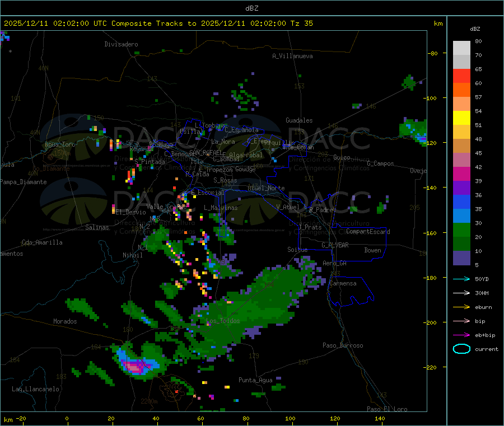The height and width of the screenshot is (426, 504).
Task: Click the 'Agua_Toro' map label
Action: click(x=60, y=144)
